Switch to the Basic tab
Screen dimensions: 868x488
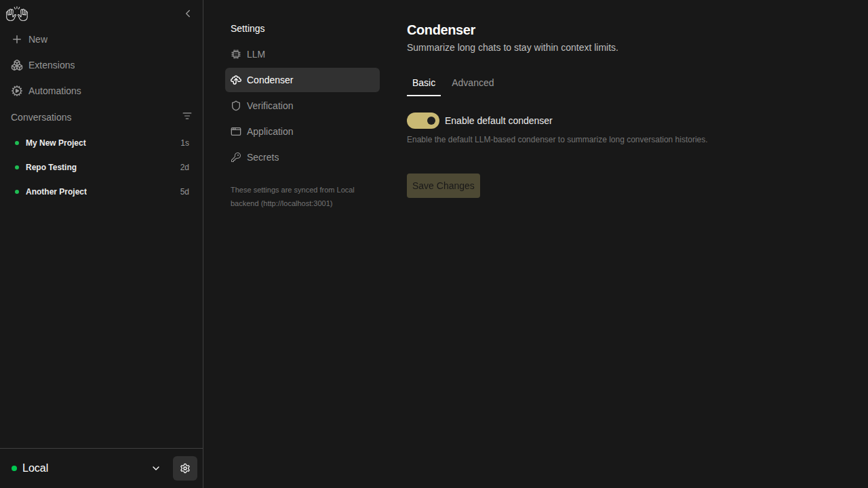[x=424, y=83]
